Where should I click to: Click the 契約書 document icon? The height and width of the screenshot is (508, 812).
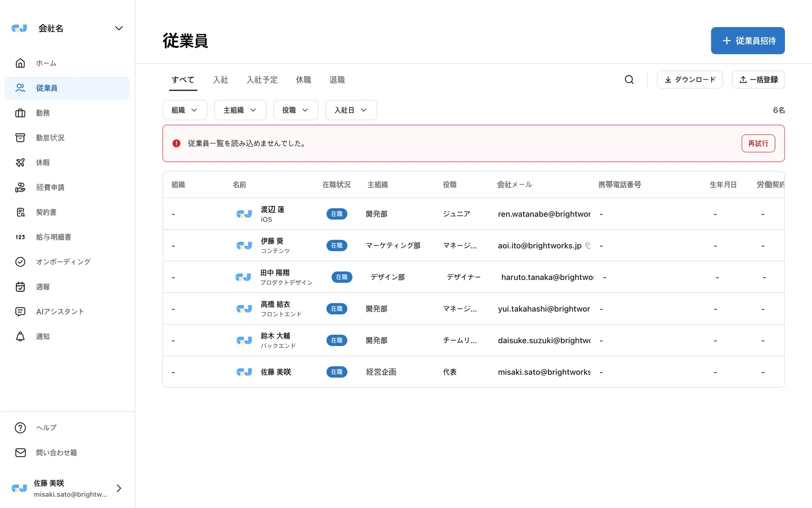pyautogui.click(x=20, y=212)
